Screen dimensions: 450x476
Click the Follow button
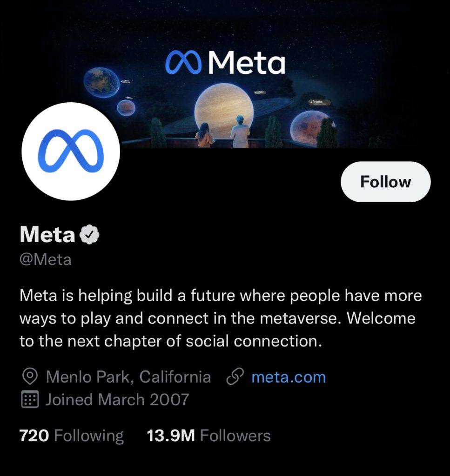point(385,182)
